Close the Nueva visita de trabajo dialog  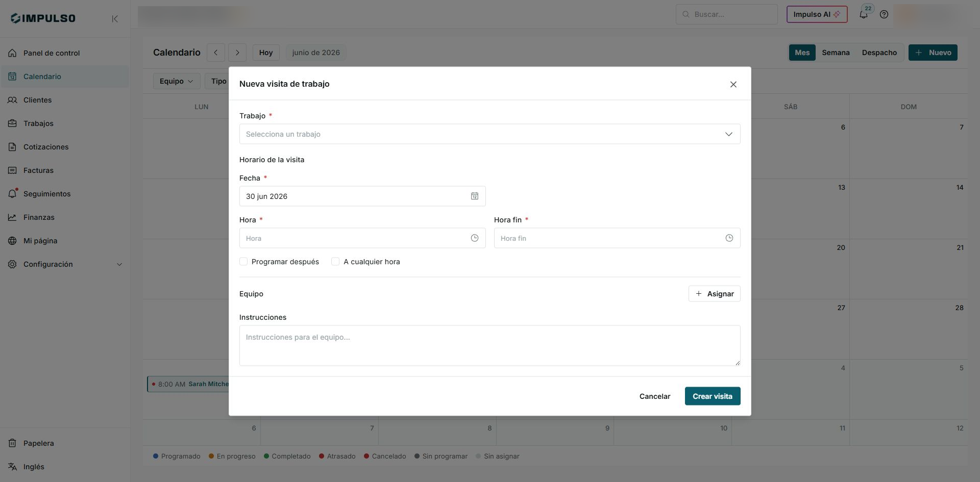pyautogui.click(x=733, y=84)
